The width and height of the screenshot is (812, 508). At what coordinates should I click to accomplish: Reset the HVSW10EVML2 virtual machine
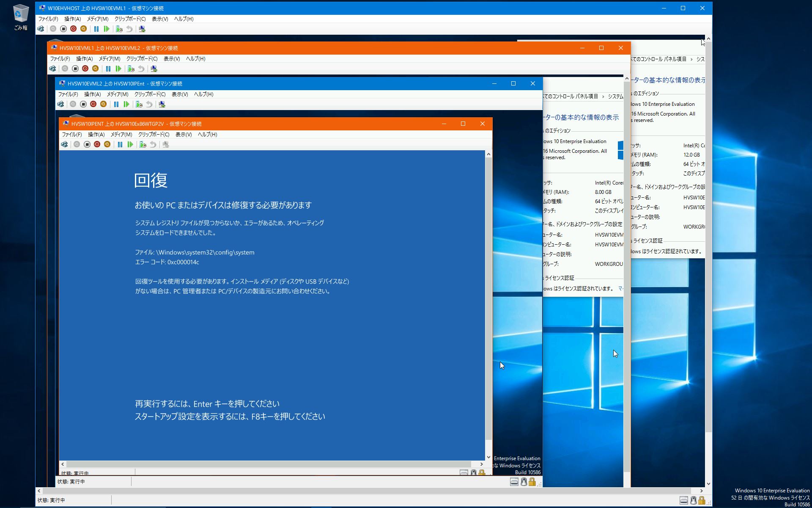click(118, 69)
